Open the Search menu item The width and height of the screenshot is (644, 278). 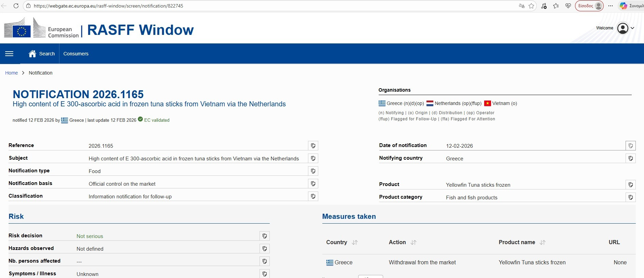[x=42, y=54]
